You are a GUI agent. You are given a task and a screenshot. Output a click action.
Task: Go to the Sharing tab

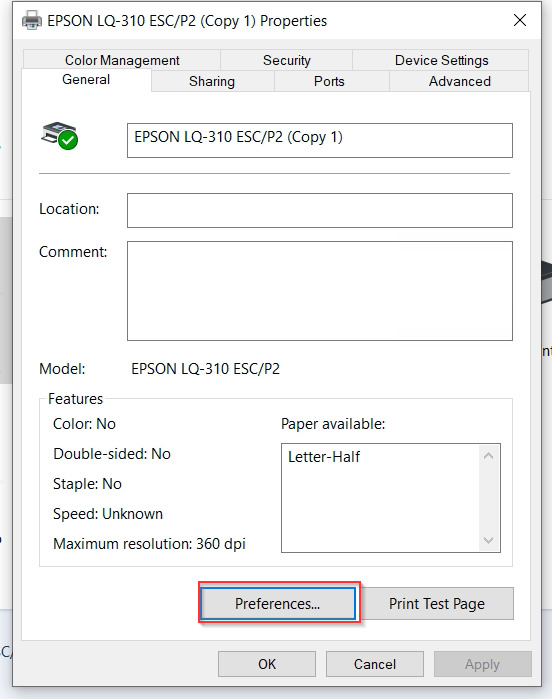(x=212, y=82)
